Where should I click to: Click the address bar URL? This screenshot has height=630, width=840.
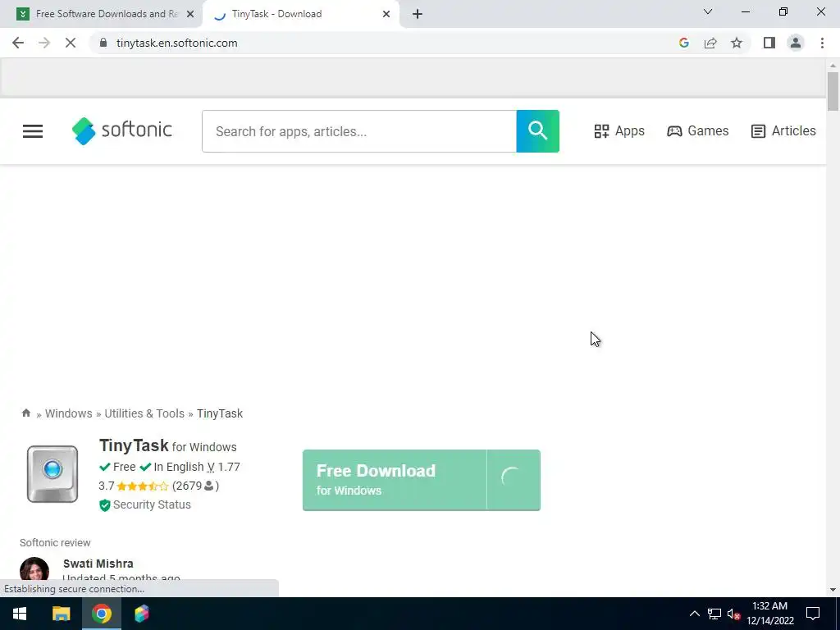pyautogui.click(x=177, y=43)
